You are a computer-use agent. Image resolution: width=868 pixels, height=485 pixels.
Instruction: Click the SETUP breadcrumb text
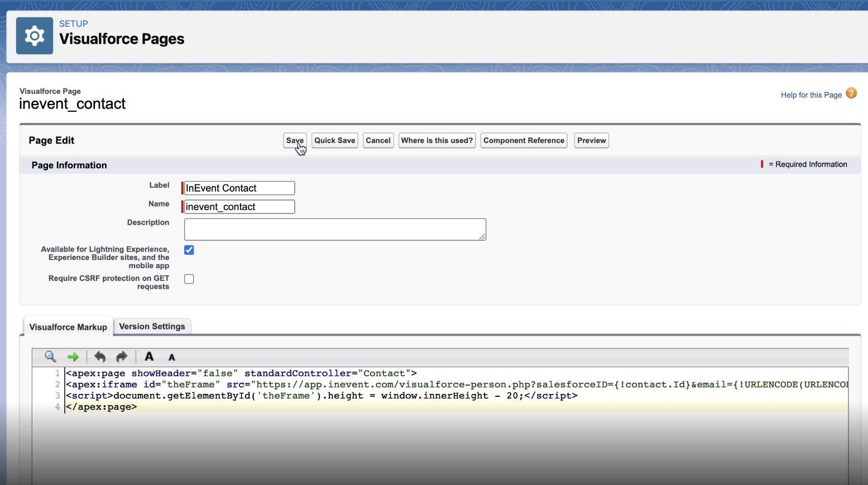coord(74,24)
